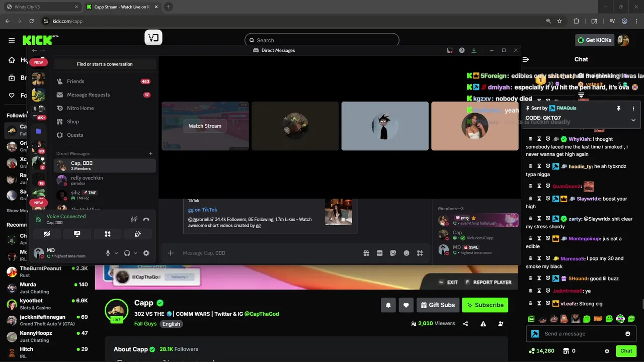
Task: Open gg on TikTok link
Action: (x=203, y=210)
